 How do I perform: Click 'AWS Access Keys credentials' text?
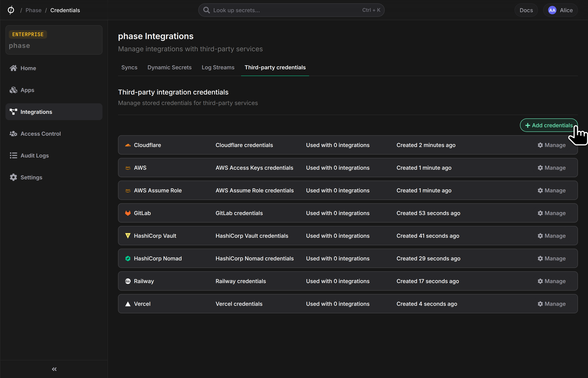point(254,168)
